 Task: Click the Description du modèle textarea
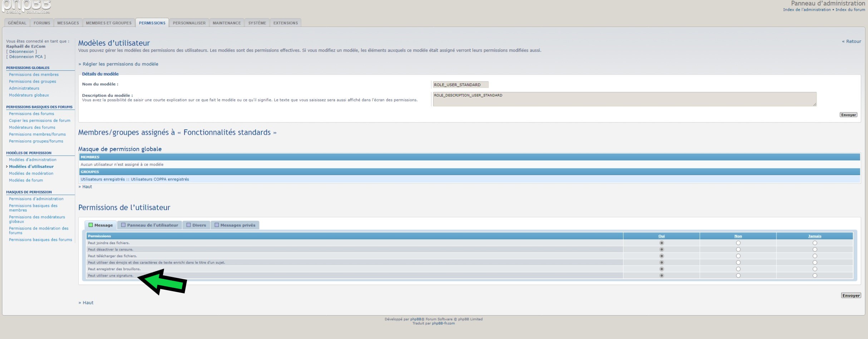click(x=624, y=99)
